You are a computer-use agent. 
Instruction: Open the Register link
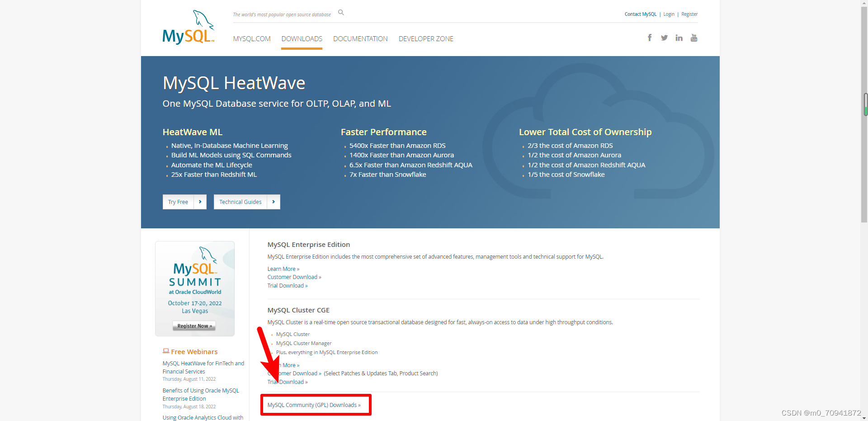(x=689, y=14)
